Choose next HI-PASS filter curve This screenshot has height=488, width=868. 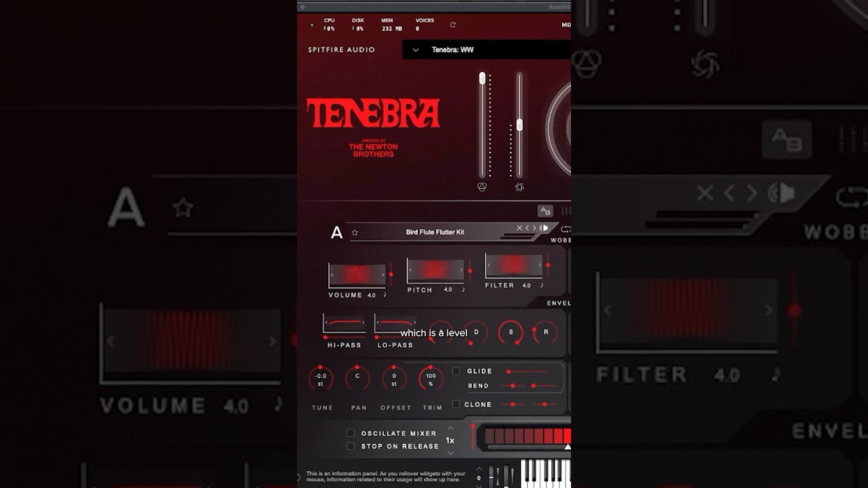363,323
